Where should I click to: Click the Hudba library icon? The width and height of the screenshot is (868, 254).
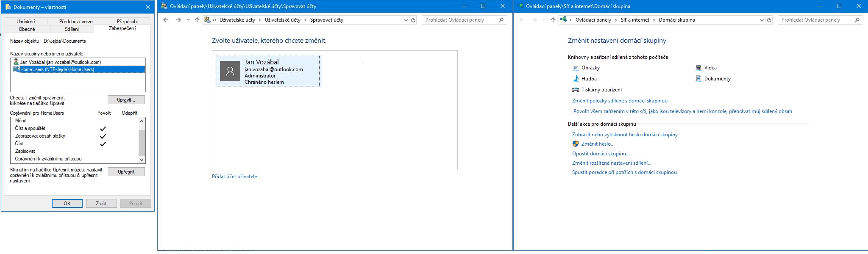click(576, 79)
